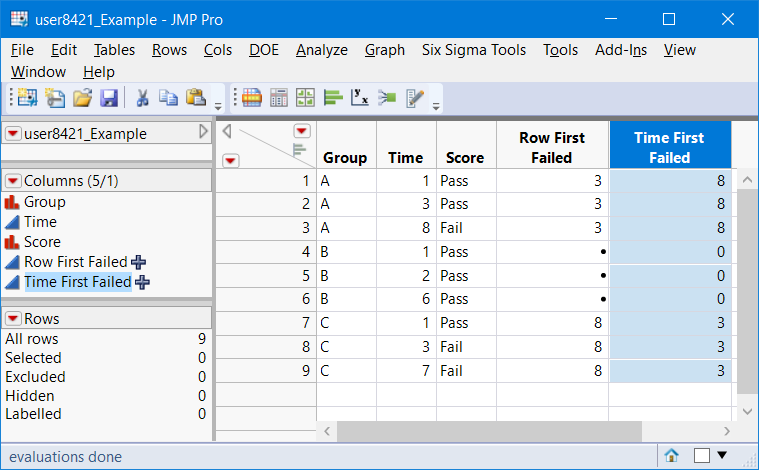
Task: Open the Analyze menu
Action: tap(321, 49)
